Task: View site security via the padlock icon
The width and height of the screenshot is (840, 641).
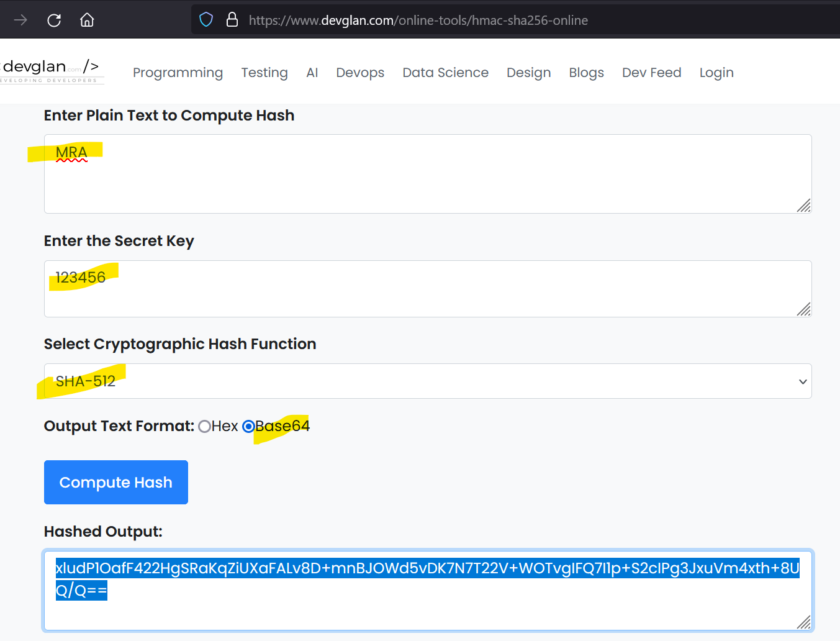Action: (x=232, y=20)
